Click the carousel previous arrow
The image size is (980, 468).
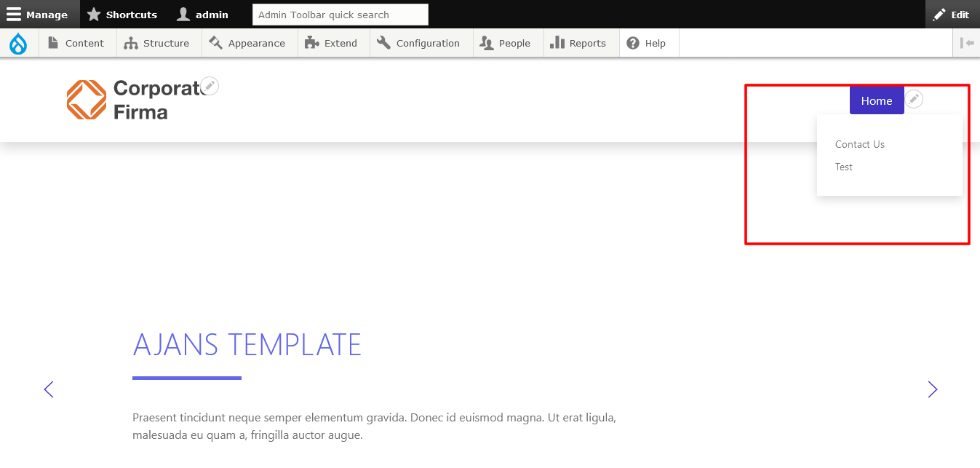48,389
